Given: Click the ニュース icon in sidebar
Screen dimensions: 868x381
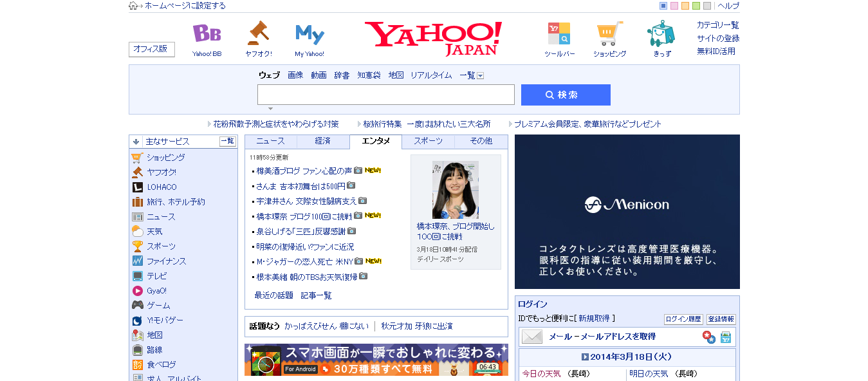Looking at the screenshot, I should (x=137, y=217).
